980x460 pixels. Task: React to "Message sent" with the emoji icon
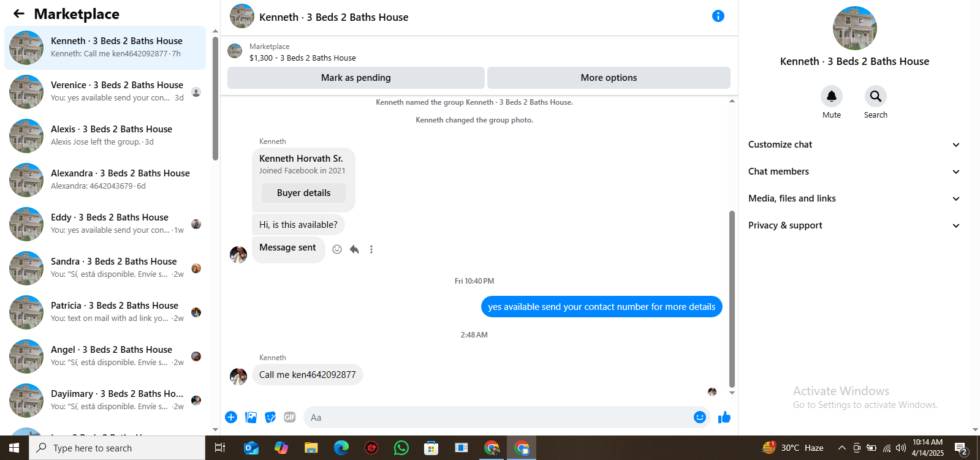[337, 249]
